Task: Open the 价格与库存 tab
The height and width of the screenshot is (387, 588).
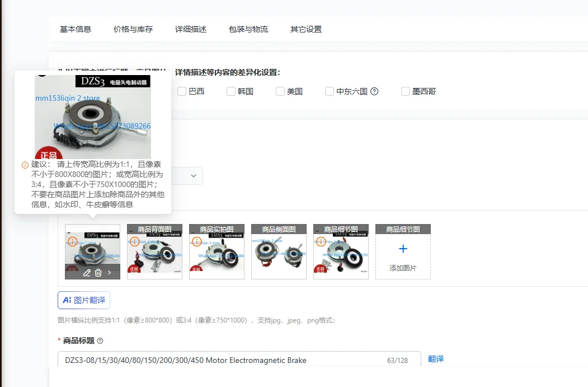Action: pyautogui.click(x=133, y=29)
